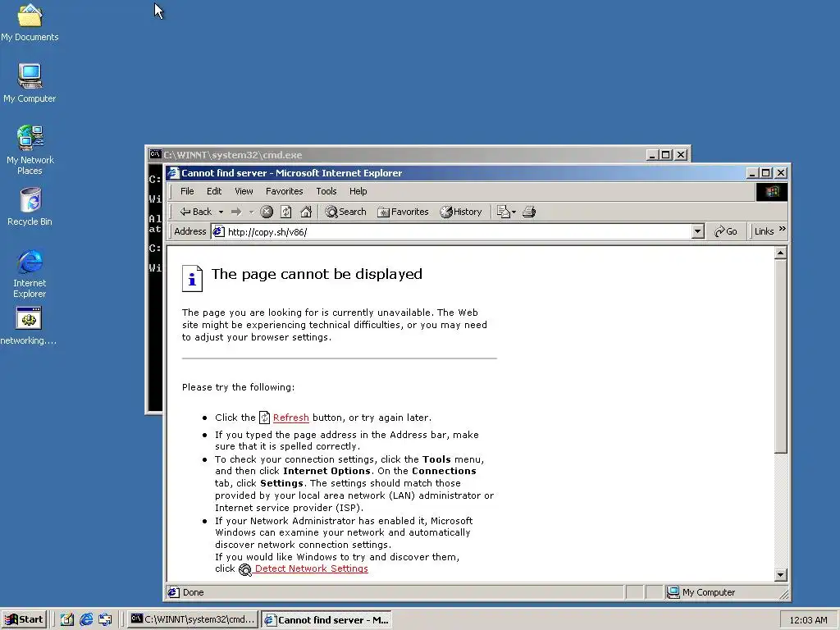
Task: Open the File menu
Action: 187,191
